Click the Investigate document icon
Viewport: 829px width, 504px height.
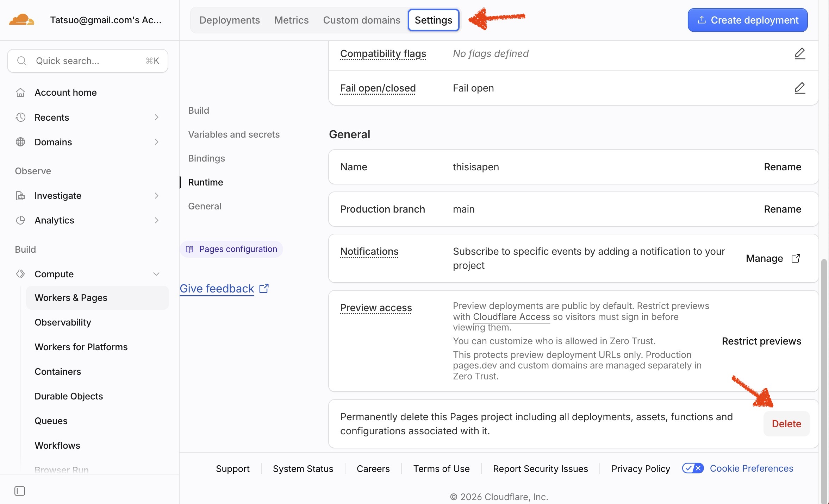(20, 196)
